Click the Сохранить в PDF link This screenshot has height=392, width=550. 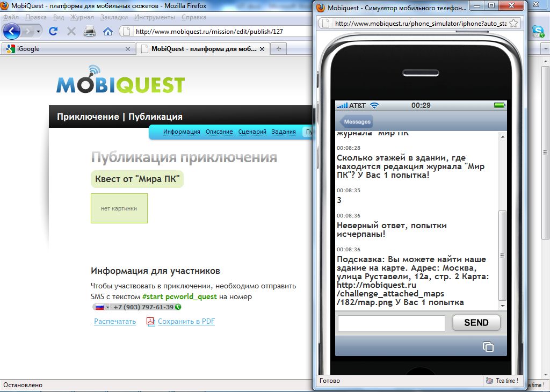click(x=186, y=321)
